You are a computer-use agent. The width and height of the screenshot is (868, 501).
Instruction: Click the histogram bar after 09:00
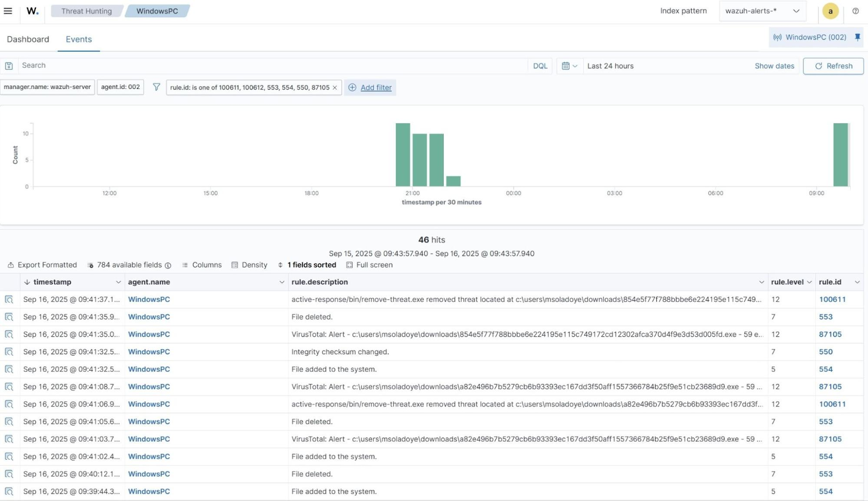pos(841,155)
